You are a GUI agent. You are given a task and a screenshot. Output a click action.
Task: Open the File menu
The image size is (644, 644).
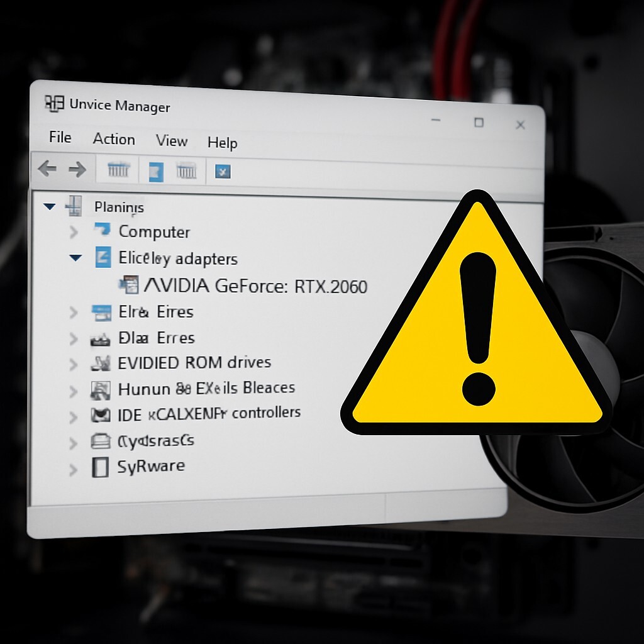click(60, 137)
